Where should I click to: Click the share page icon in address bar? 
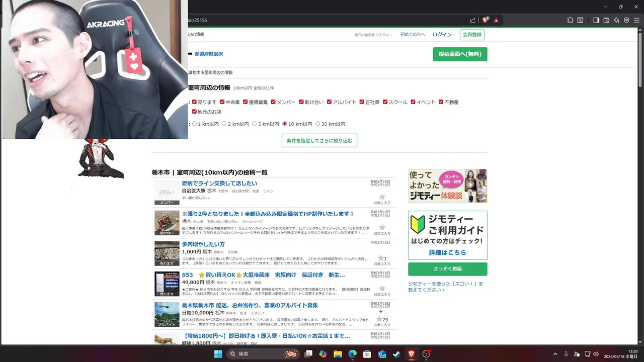click(473, 20)
